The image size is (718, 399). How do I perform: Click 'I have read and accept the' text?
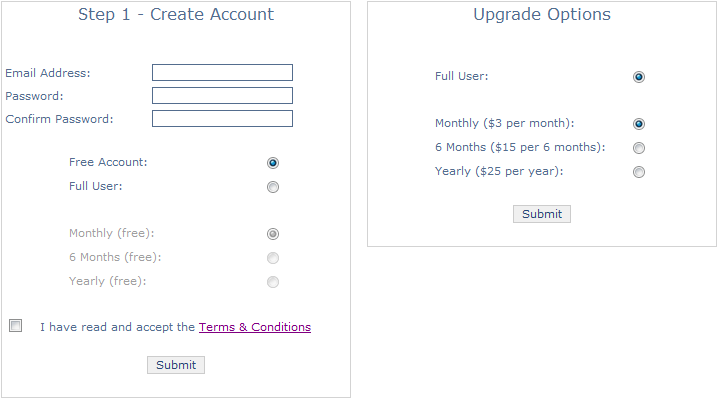pyautogui.click(x=117, y=327)
